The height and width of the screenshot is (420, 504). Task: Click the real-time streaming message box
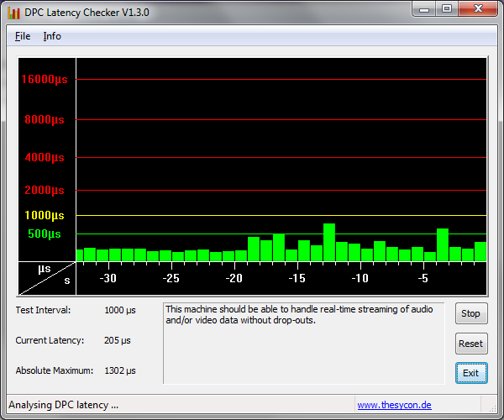(304, 344)
